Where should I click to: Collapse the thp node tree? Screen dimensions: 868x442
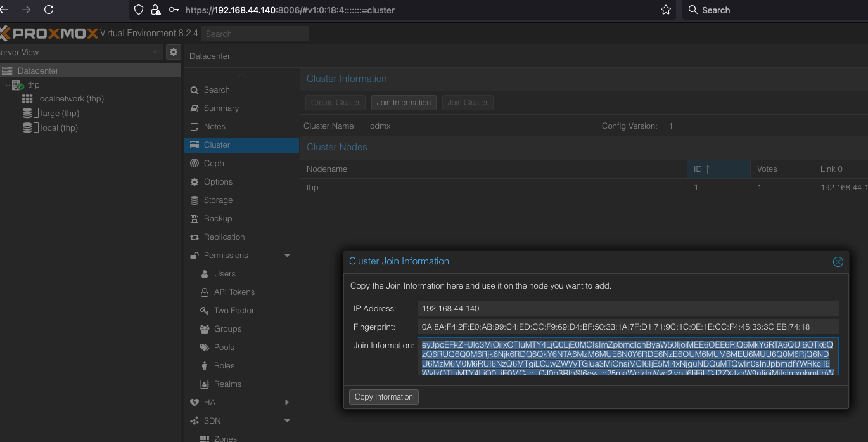tap(7, 85)
